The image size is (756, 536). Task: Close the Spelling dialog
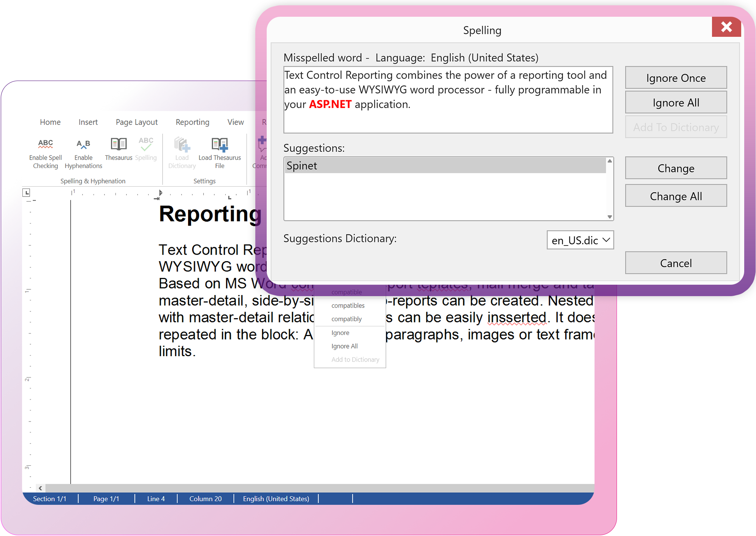[x=726, y=27]
